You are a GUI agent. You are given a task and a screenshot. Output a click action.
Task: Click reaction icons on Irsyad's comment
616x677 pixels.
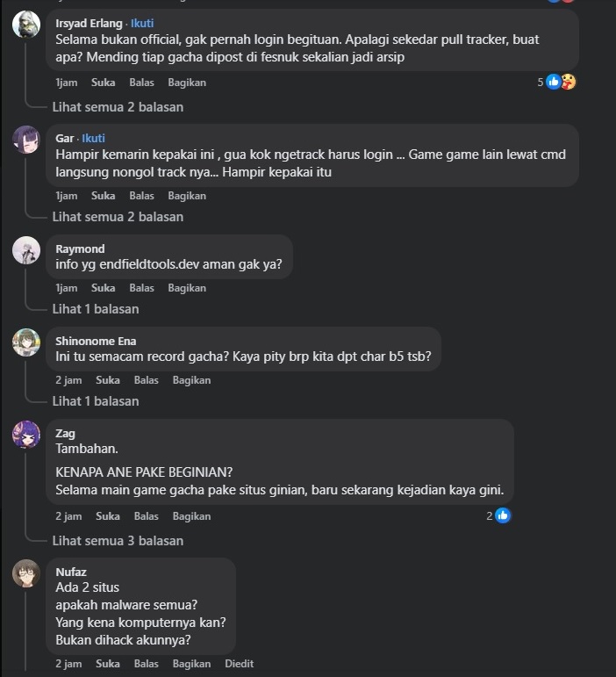point(561,82)
